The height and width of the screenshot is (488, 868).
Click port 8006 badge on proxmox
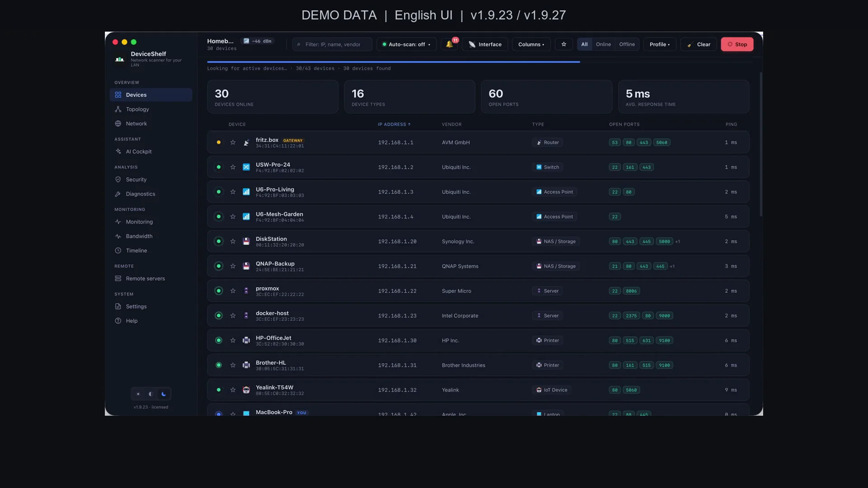[x=631, y=291]
